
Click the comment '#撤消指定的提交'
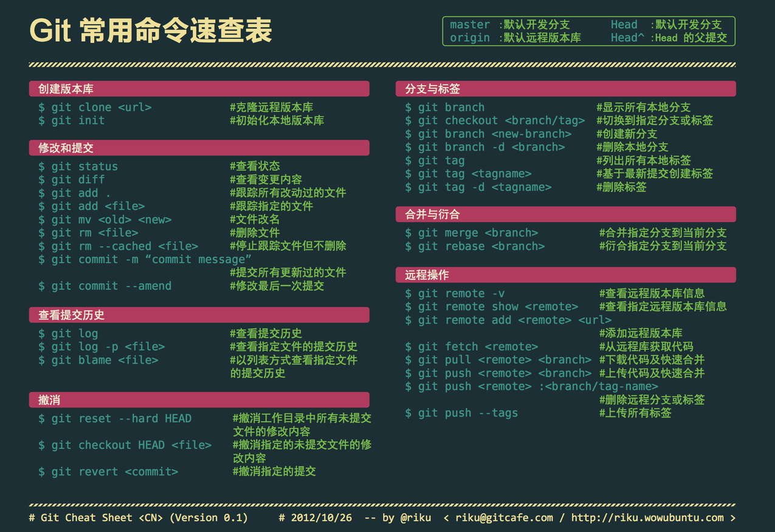pos(274,472)
